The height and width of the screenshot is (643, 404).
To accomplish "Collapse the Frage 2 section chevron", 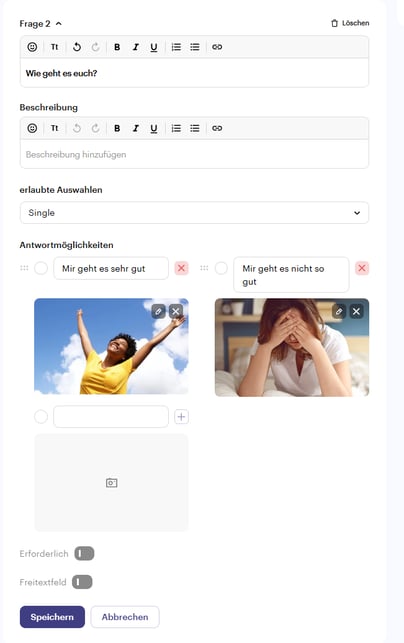I will click(x=59, y=24).
